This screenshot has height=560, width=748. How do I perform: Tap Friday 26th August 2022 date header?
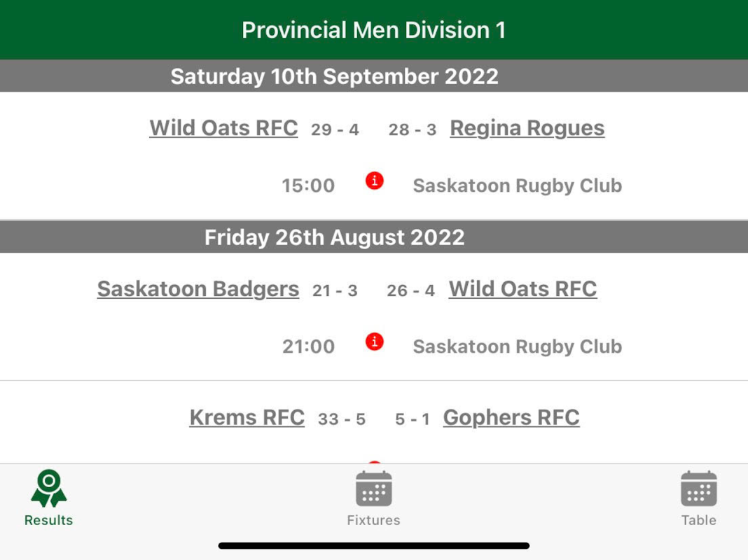click(334, 237)
